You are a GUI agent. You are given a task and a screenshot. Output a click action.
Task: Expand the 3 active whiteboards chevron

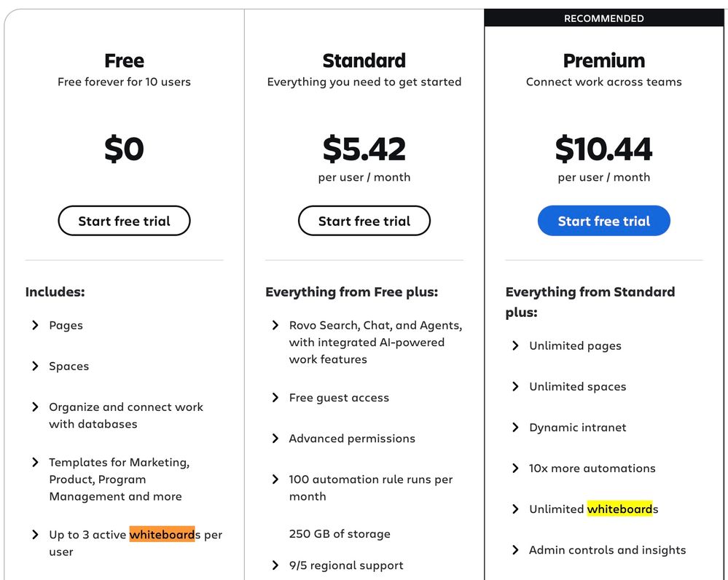pos(35,535)
